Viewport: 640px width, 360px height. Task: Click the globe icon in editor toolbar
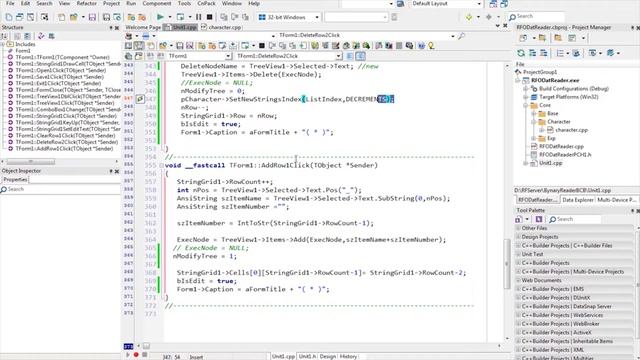coord(421,46)
